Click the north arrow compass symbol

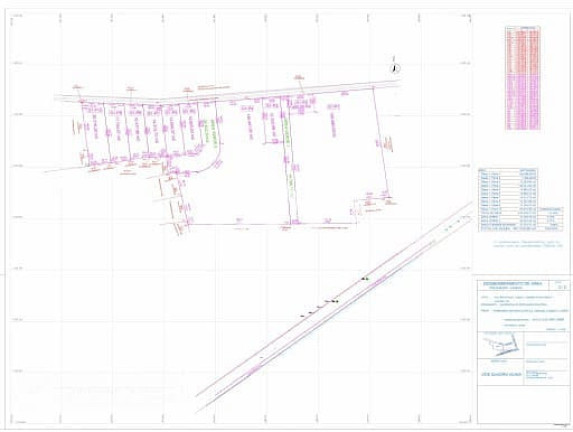pyautogui.click(x=395, y=67)
